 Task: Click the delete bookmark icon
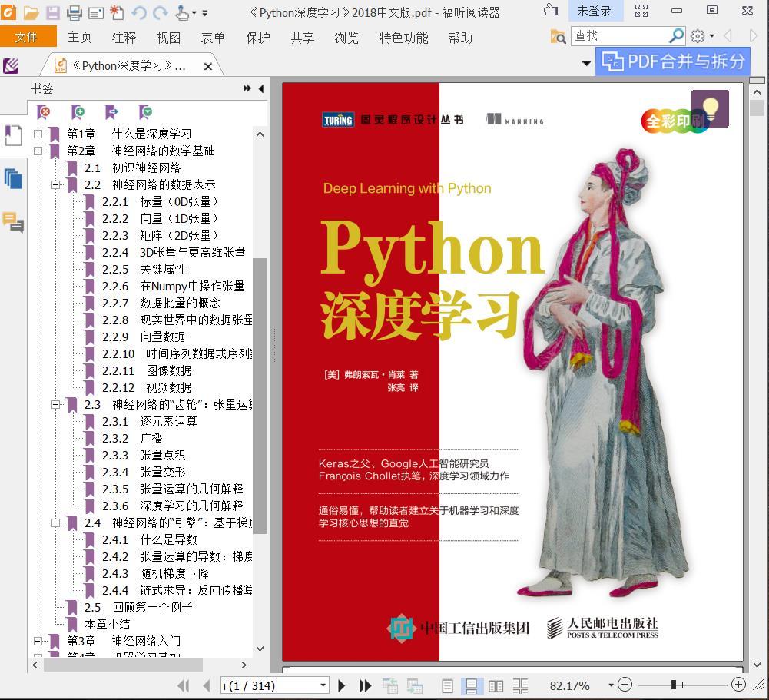click(43, 112)
